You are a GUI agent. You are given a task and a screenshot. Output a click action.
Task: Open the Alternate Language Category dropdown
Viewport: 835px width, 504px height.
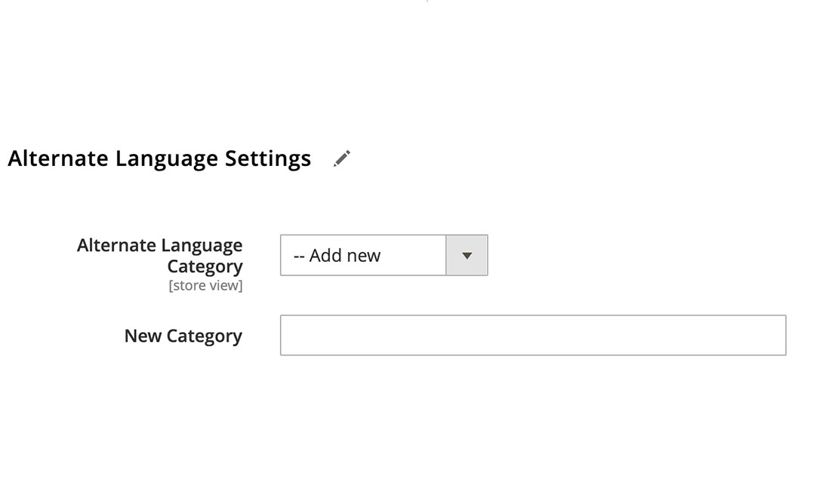384,256
